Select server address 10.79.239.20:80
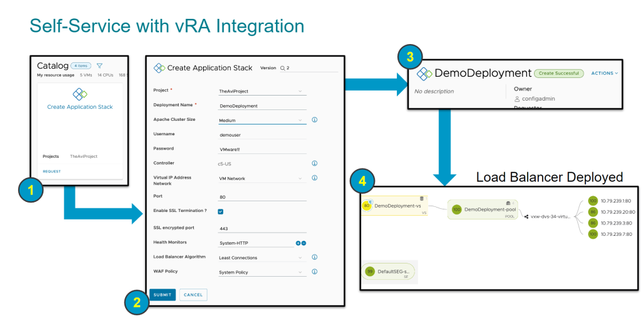644x322 pixels. click(x=618, y=212)
